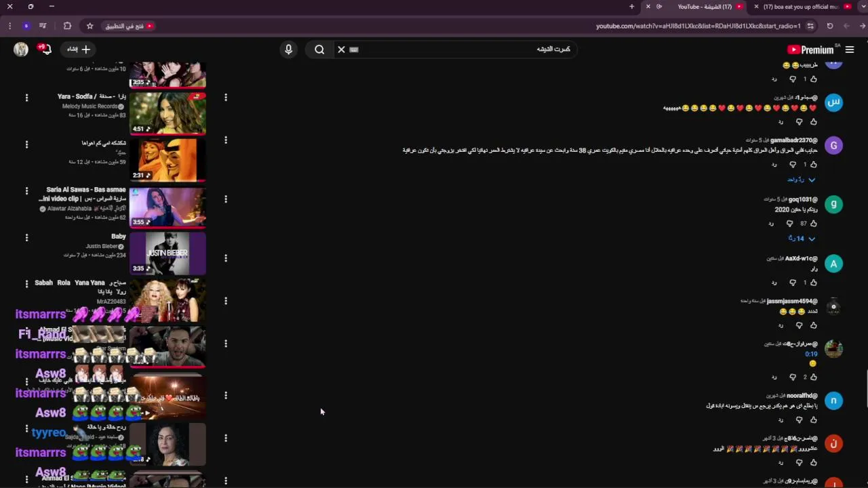
Task: Open user avatar of @gamalbadr2370
Action: (x=833, y=146)
